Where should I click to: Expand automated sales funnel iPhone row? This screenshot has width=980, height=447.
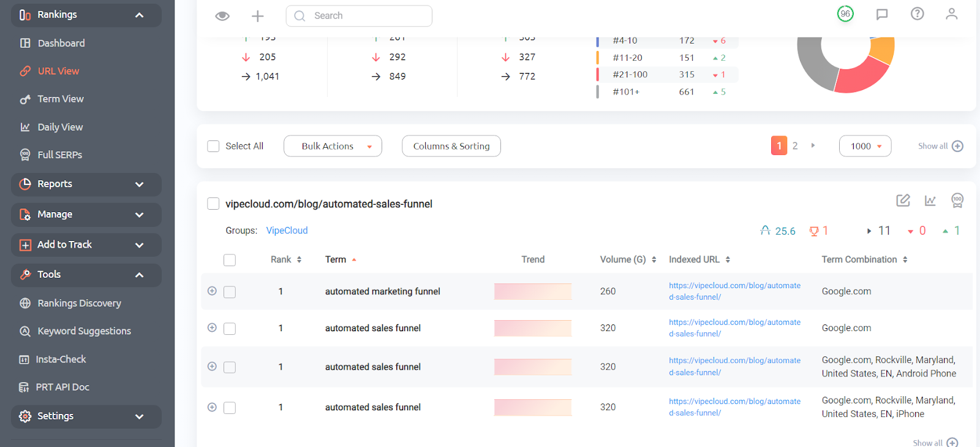tap(212, 407)
